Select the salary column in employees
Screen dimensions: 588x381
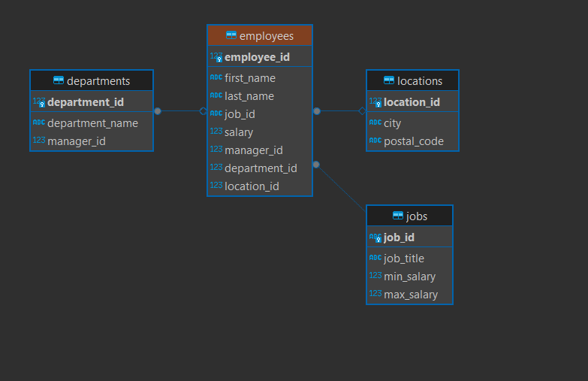pyautogui.click(x=260, y=132)
